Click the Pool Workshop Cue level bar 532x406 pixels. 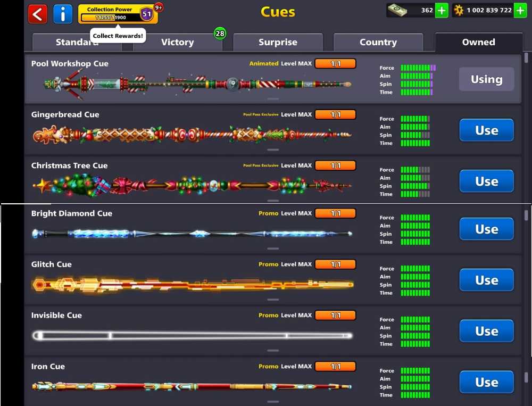[x=335, y=63]
